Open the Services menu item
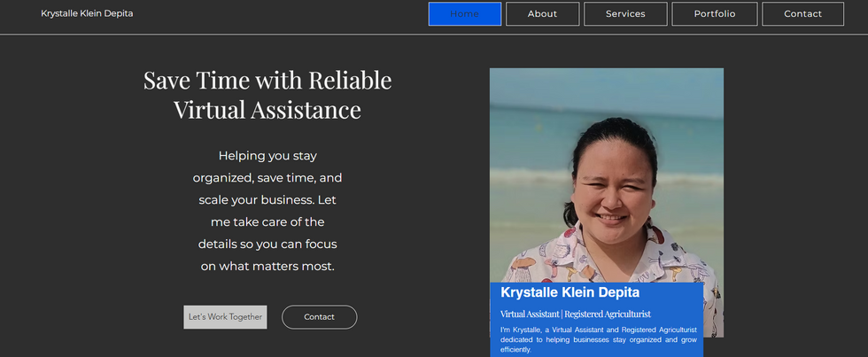 tap(625, 14)
